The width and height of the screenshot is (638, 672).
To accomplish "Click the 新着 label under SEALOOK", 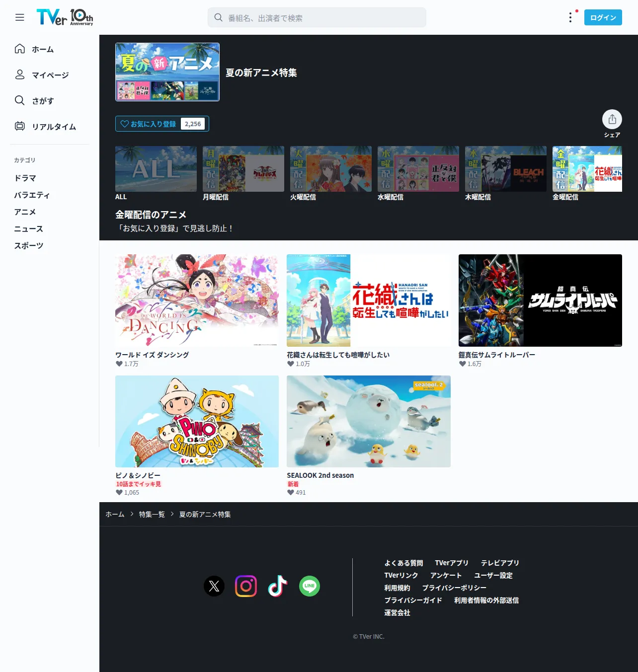I will pos(293,484).
